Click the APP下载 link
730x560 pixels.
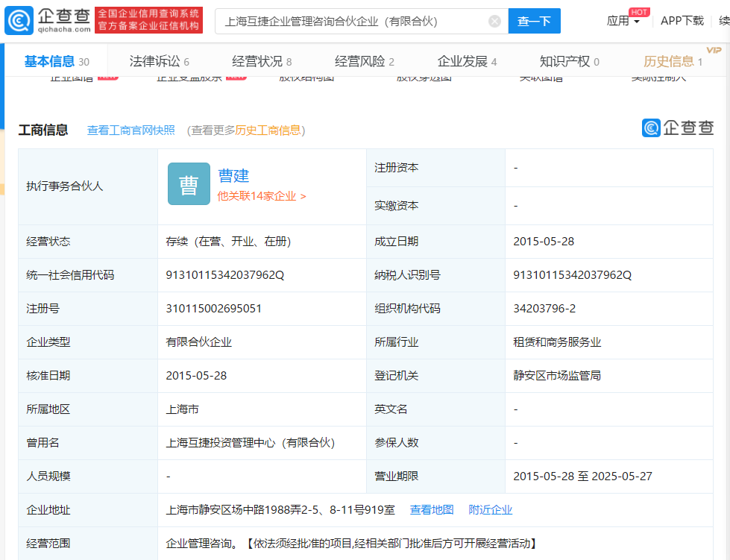coord(682,21)
